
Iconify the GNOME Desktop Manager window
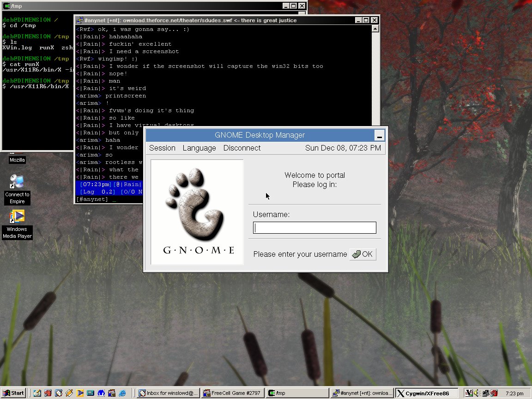(x=379, y=136)
